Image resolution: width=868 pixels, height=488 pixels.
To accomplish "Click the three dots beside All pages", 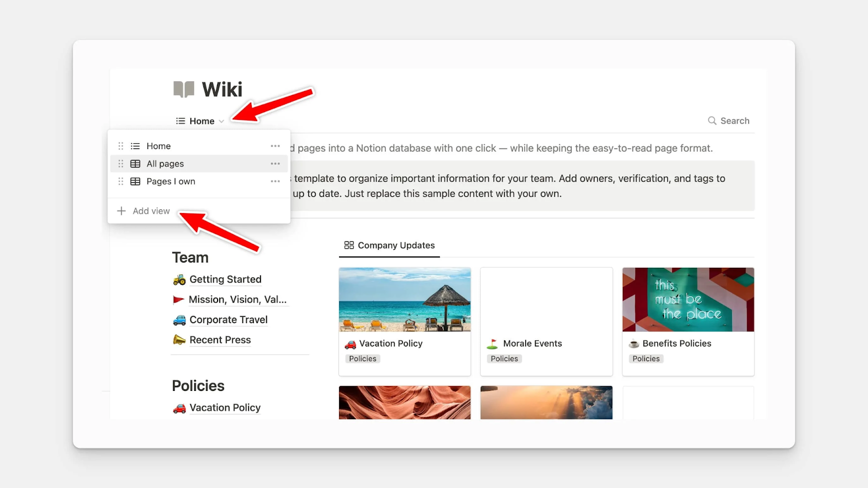I will point(275,164).
